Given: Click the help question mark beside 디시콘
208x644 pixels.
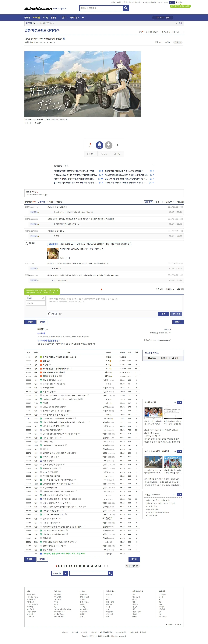Looking at the screenshot, I should pos(60,314).
